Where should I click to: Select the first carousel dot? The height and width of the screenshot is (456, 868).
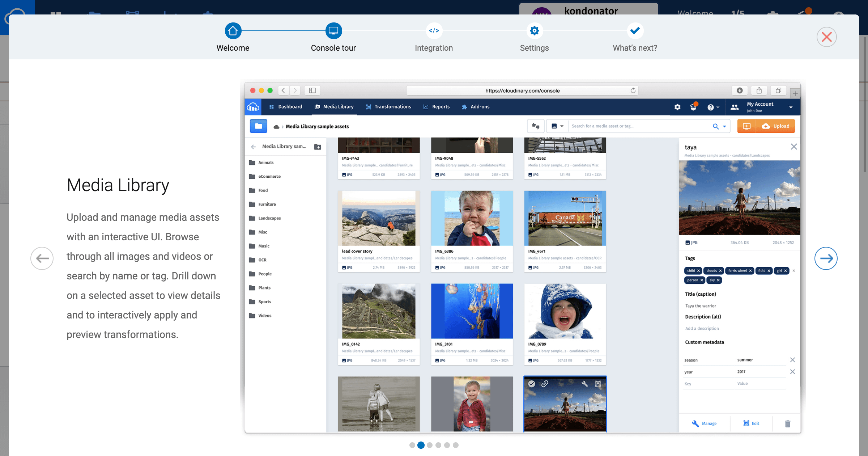click(412, 445)
